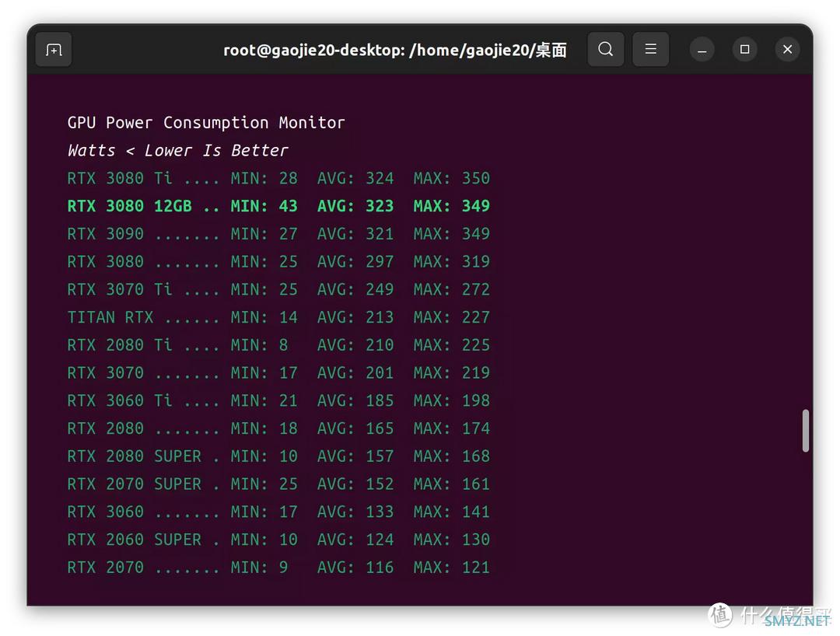Open the terminal search icon
The height and width of the screenshot is (636, 840).
pyautogui.click(x=605, y=49)
